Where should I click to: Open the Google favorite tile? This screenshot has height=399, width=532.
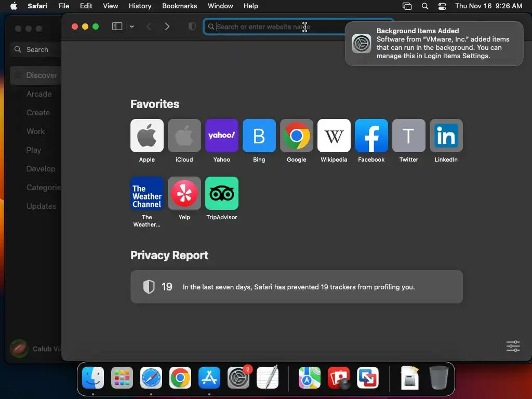coord(297,136)
